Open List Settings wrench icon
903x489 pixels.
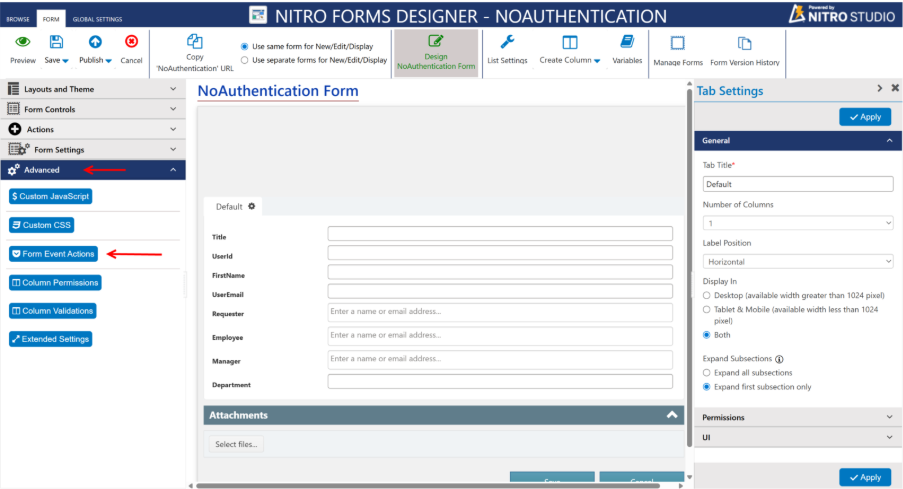(507, 42)
